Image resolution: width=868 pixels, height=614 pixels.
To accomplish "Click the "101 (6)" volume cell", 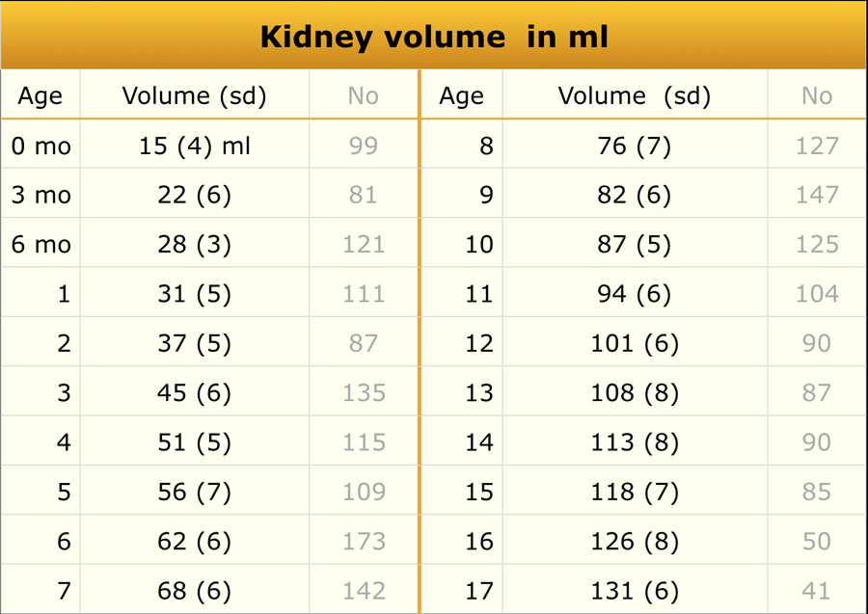I will point(634,344).
